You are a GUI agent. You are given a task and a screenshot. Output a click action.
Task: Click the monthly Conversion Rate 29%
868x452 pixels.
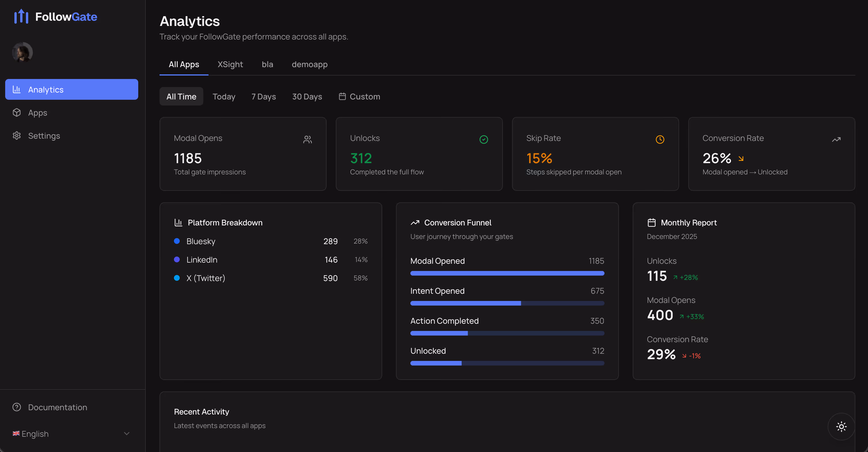(661, 355)
